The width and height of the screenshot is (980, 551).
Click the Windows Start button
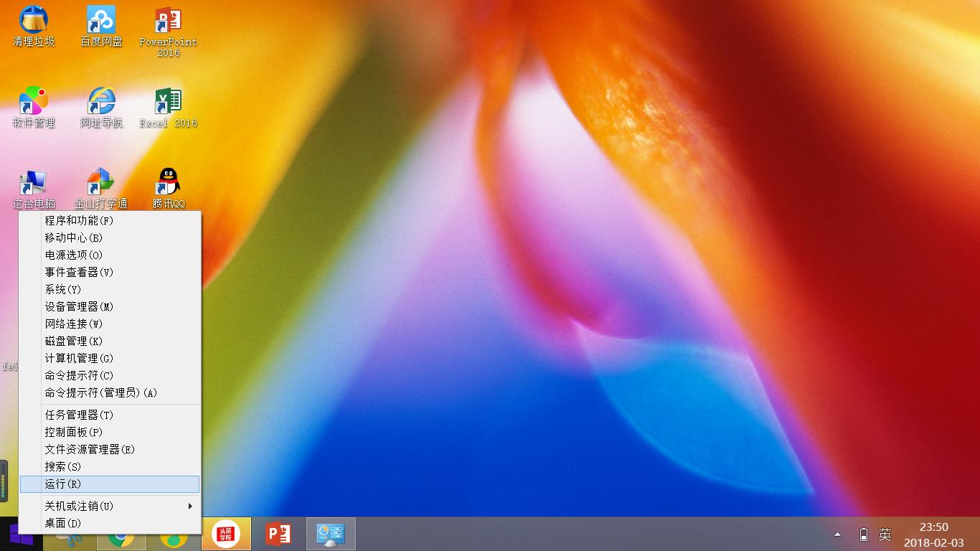pos(21,534)
